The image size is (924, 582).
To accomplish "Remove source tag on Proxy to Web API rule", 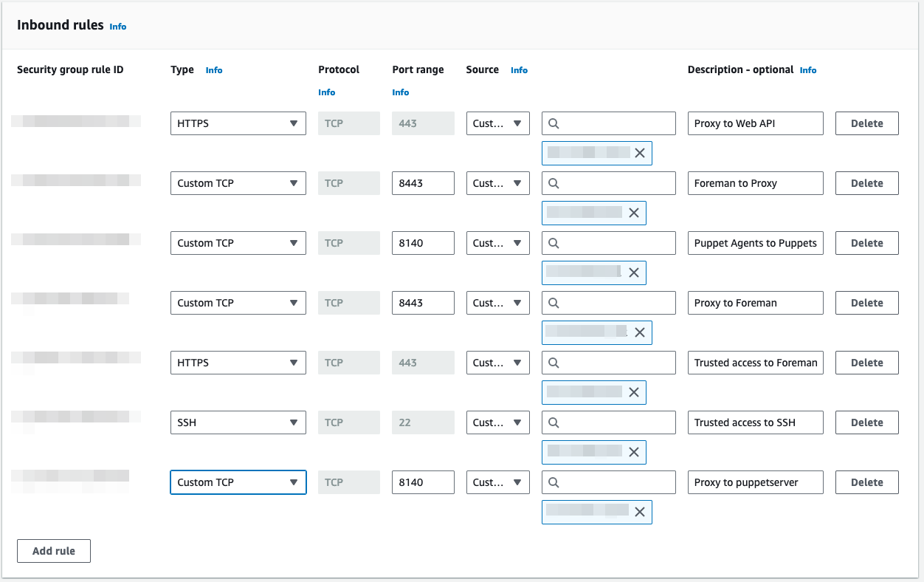I will point(640,153).
